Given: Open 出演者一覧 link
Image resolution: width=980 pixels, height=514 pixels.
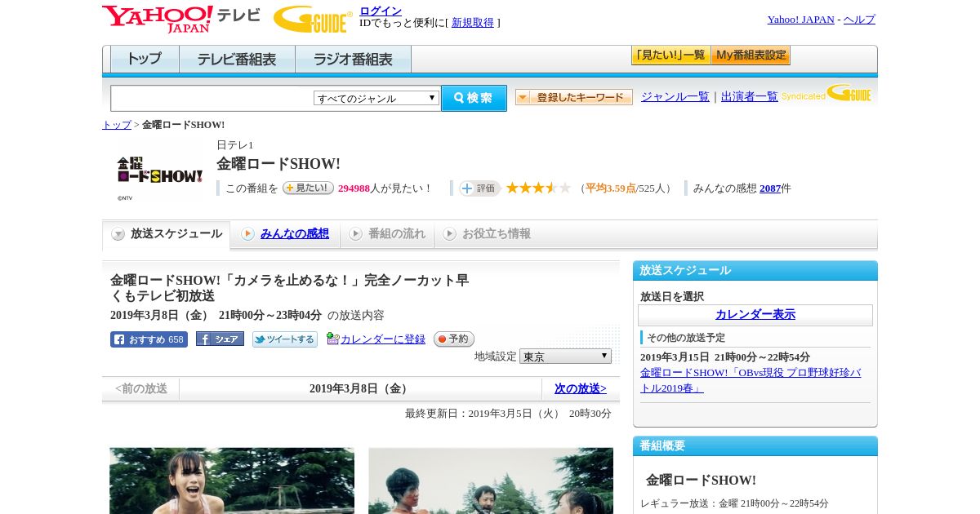Looking at the screenshot, I should tap(750, 97).
